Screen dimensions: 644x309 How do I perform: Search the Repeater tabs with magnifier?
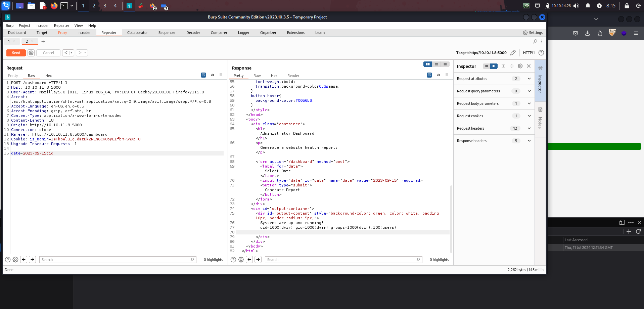(x=535, y=41)
